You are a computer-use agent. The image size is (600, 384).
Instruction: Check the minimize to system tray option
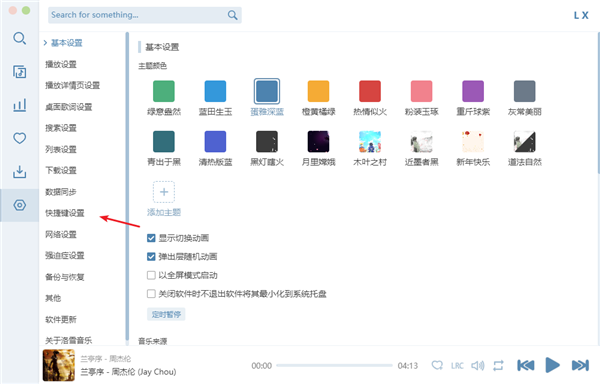point(151,293)
